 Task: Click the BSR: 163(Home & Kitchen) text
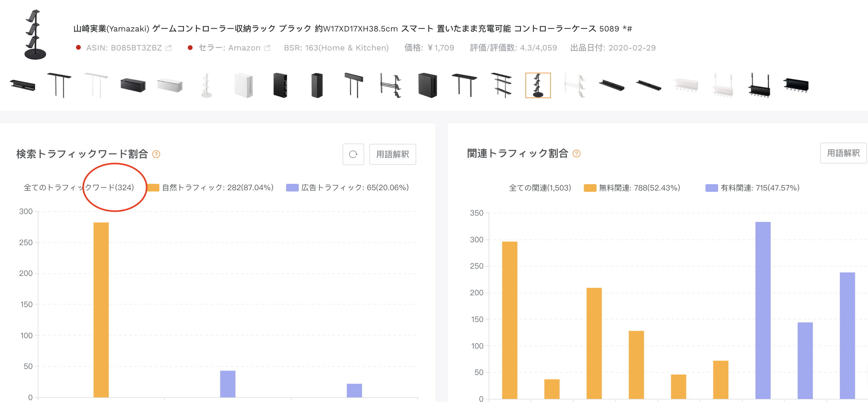pyautogui.click(x=336, y=48)
